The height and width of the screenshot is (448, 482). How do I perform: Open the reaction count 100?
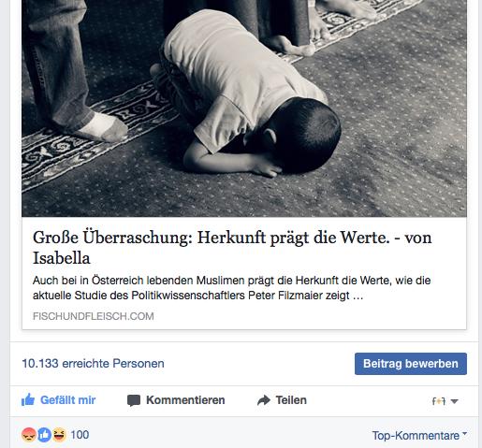(x=80, y=435)
